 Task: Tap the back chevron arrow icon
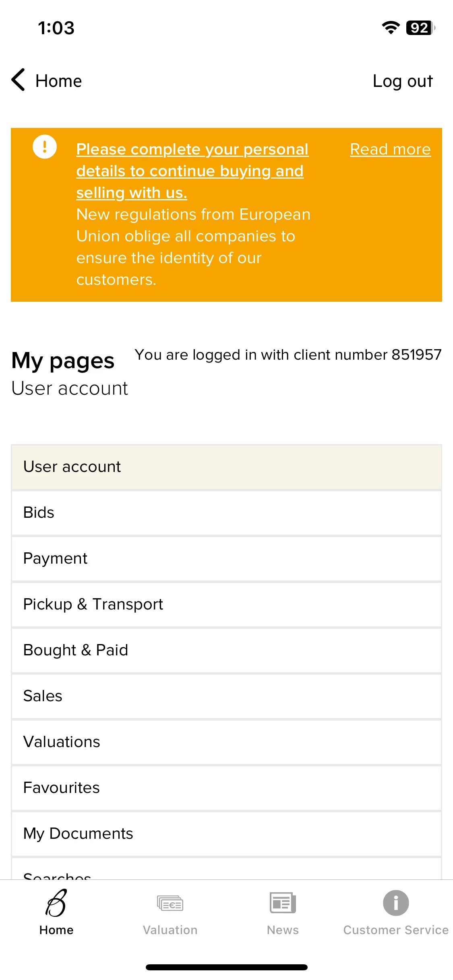(19, 80)
